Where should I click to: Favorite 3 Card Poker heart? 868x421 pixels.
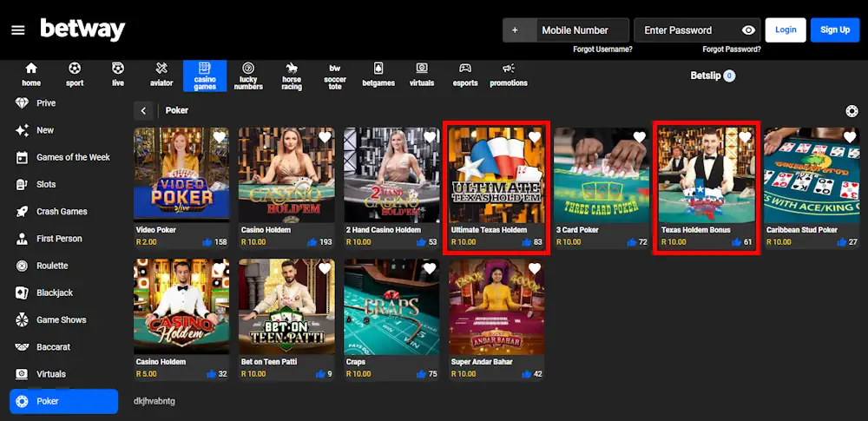point(640,137)
